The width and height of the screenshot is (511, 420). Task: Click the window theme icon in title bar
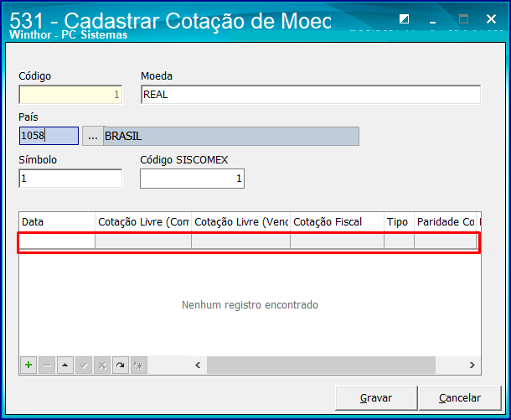pyautogui.click(x=404, y=19)
